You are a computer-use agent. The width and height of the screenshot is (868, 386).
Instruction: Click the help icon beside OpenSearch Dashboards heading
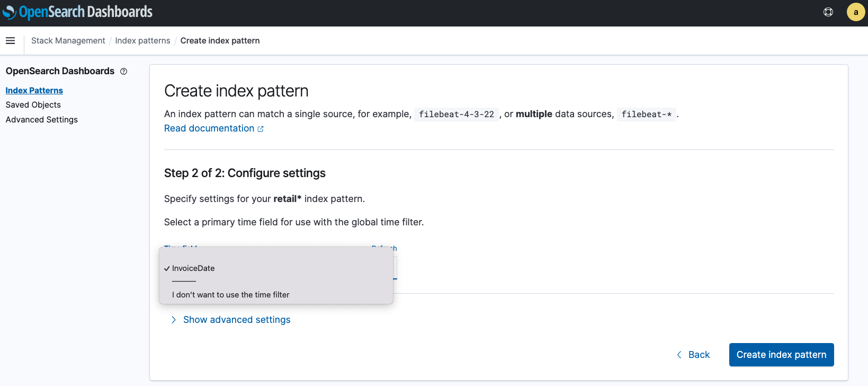click(x=123, y=72)
